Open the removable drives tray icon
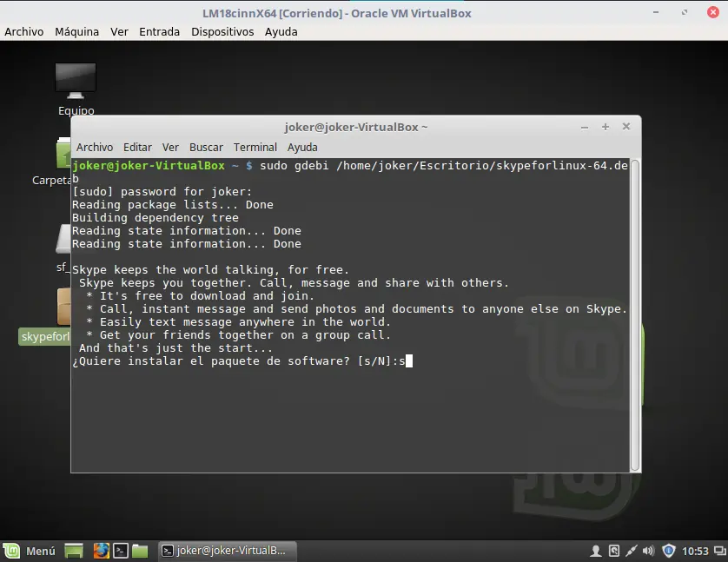This screenshot has height=562, width=728. [x=614, y=551]
